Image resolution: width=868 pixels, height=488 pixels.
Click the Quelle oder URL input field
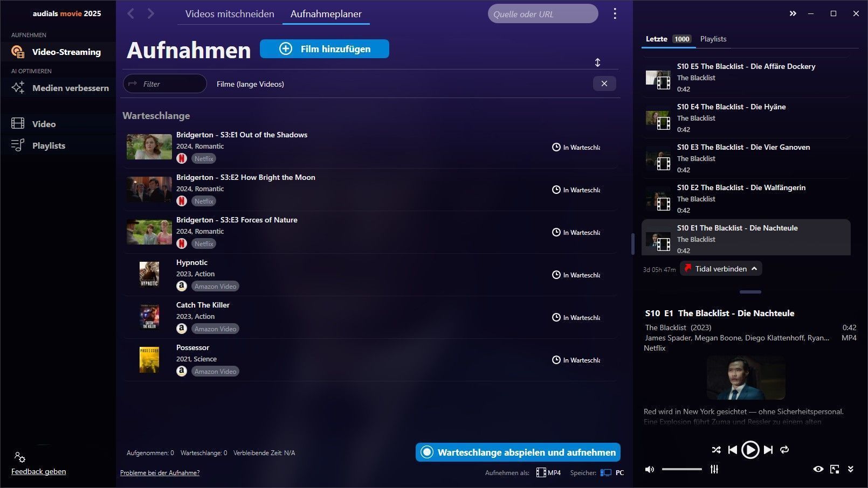coord(542,14)
